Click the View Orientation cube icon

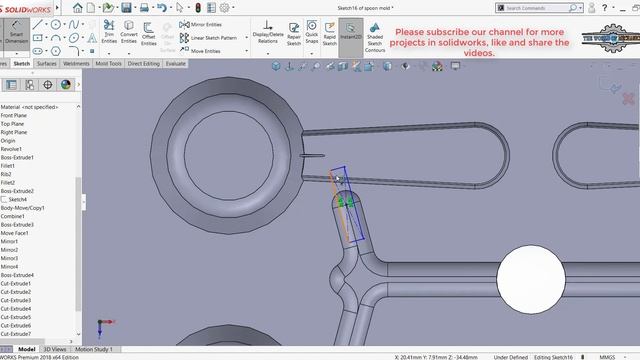(276, 66)
